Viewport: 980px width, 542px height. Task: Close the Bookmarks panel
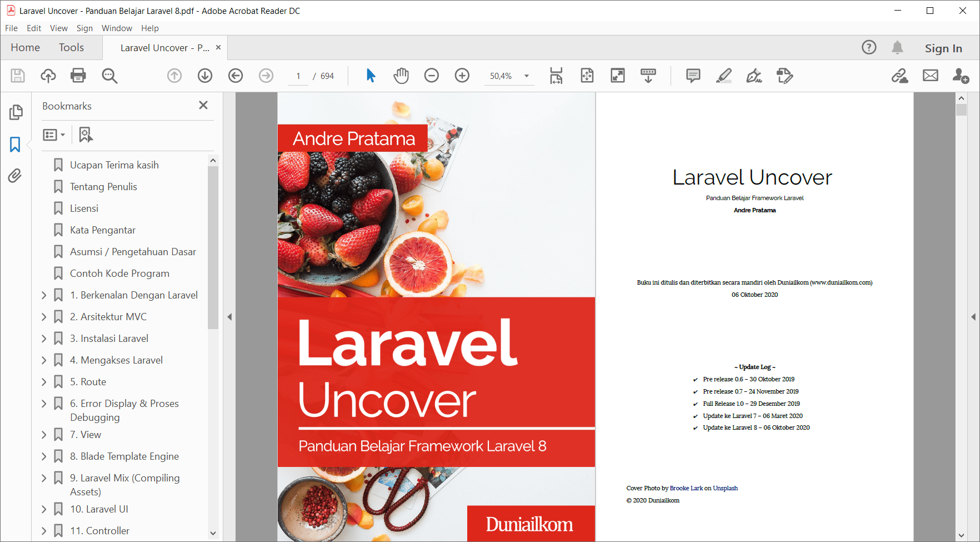[203, 105]
